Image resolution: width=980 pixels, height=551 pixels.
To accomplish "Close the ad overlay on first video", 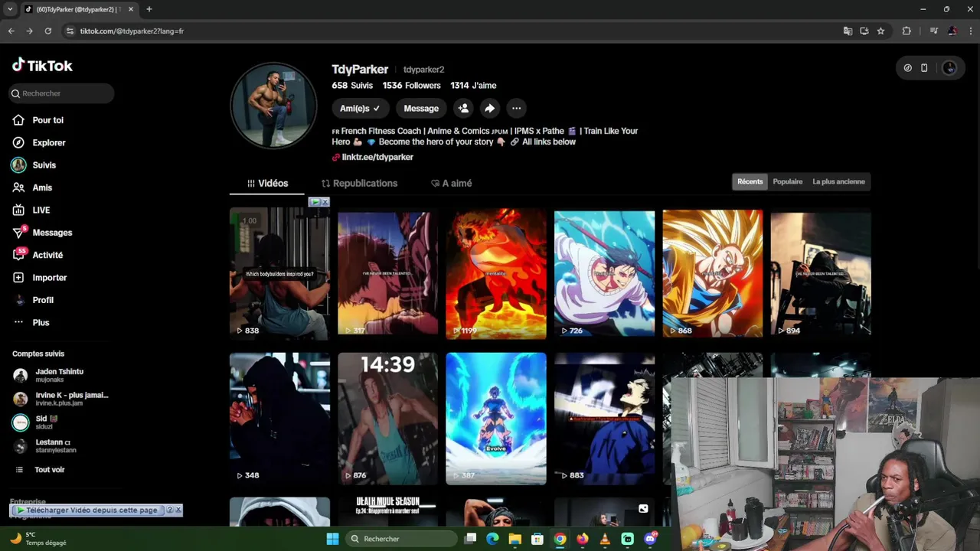I will 325,202.
